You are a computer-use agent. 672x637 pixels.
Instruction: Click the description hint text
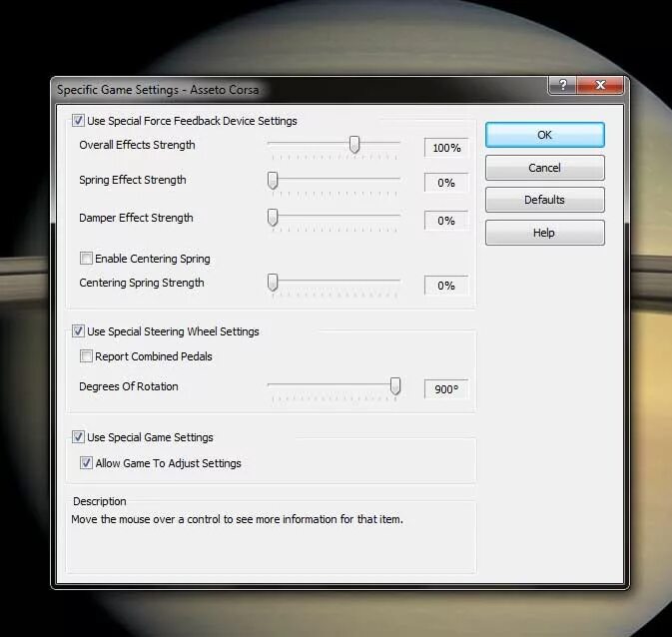(237, 519)
